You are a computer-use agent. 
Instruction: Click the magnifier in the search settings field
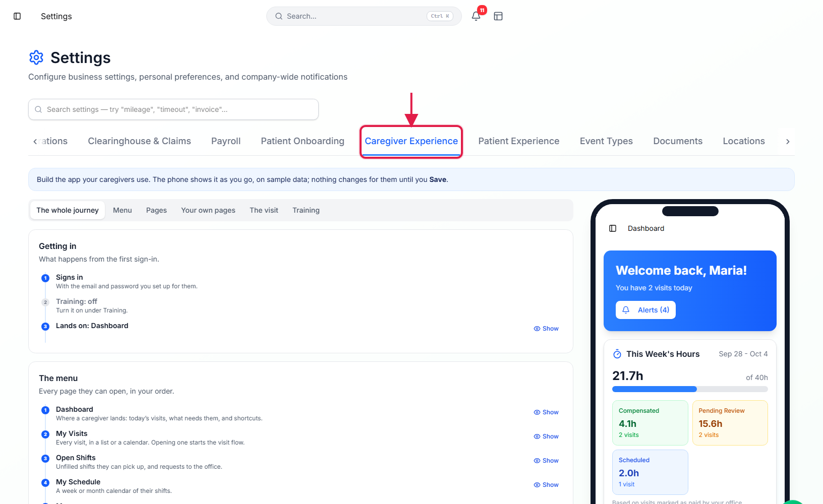38,109
